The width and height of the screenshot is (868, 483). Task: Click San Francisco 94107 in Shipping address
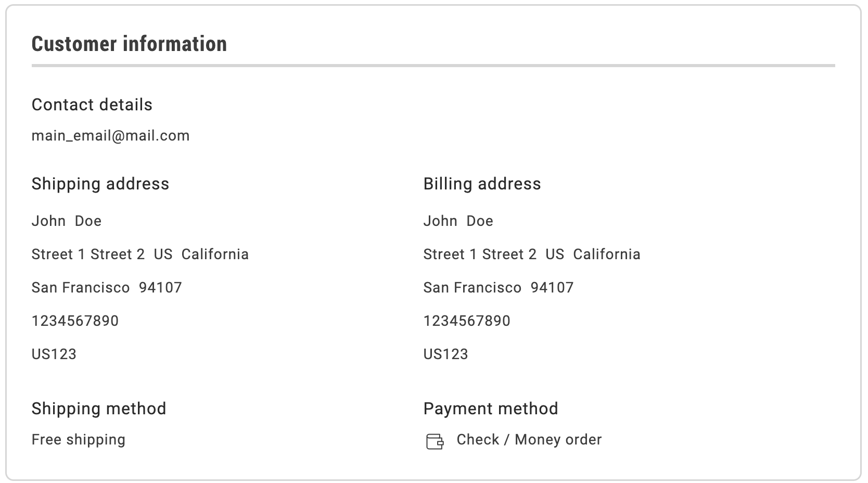pos(107,288)
